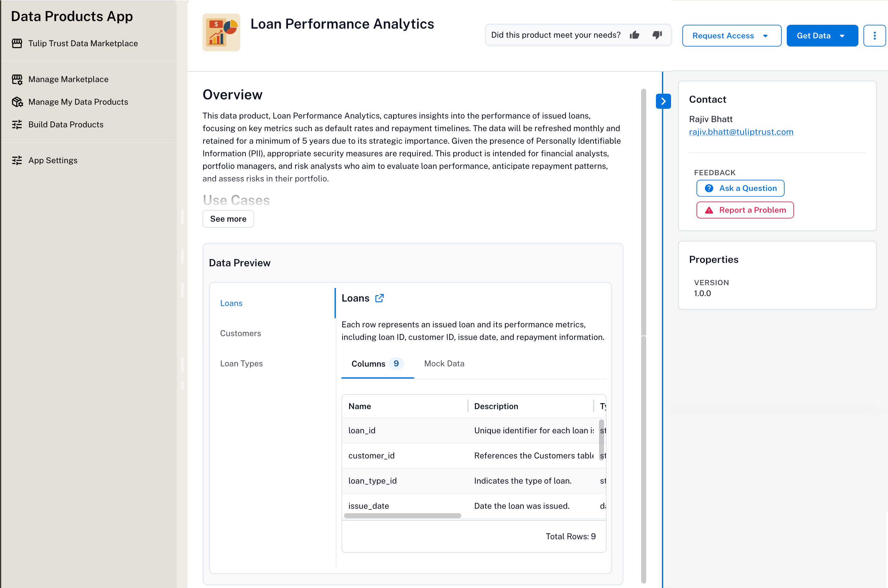Image resolution: width=888 pixels, height=588 pixels.
Task: Click the Ask a Question button
Action: pos(740,188)
